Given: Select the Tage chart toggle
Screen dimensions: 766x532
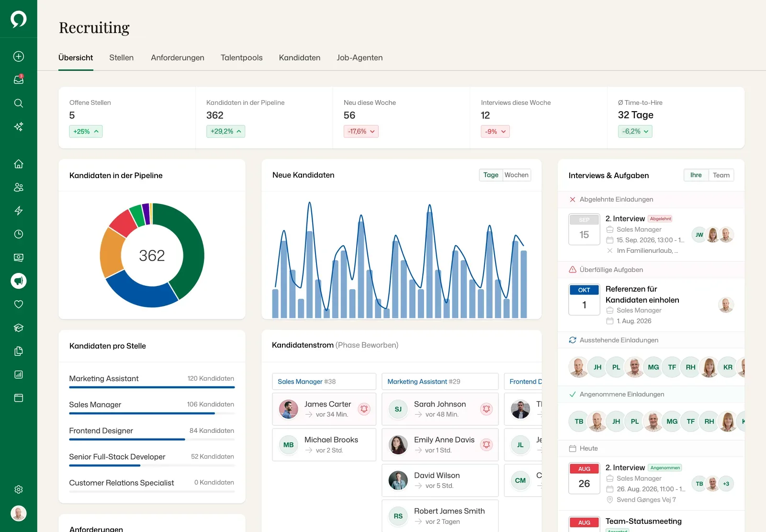Looking at the screenshot, I should tap(491, 175).
